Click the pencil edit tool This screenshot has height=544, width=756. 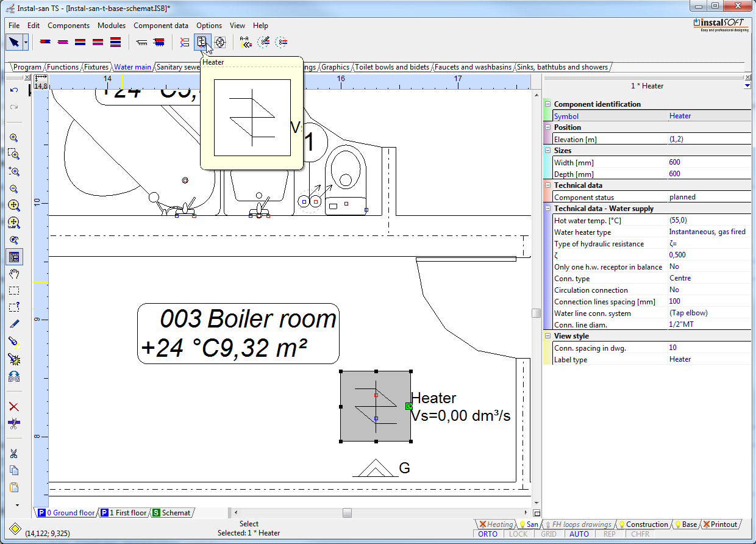[x=14, y=324]
